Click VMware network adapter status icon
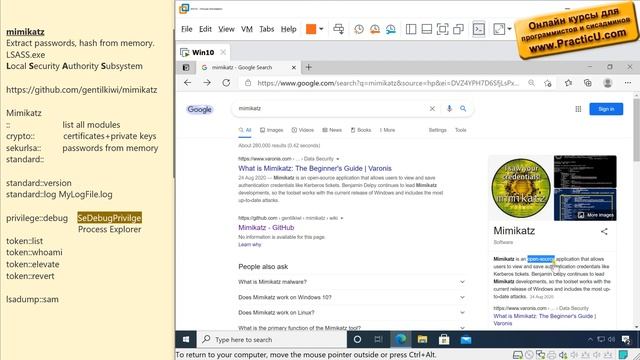The image size is (640, 360). click(541, 355)
